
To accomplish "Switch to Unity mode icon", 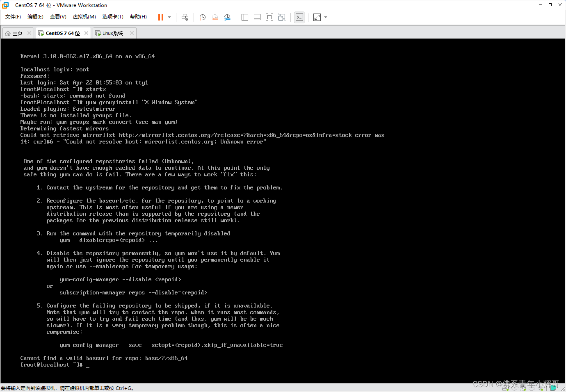I will click(x=282, y=17).
